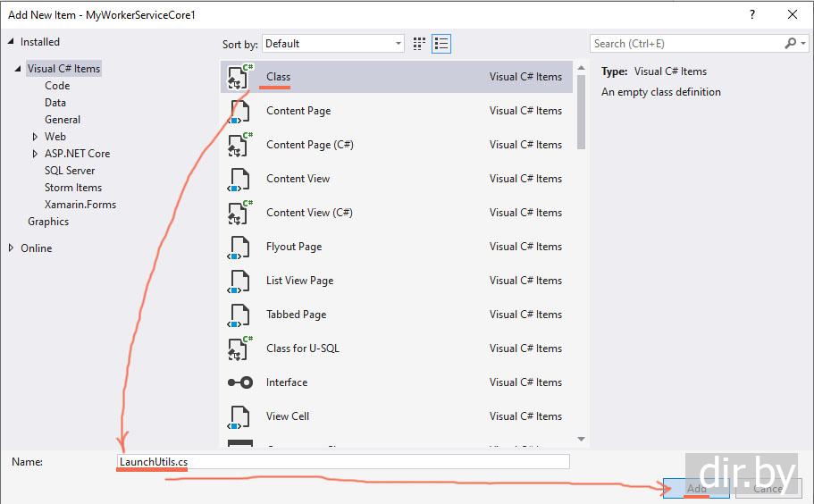Choose the Content View item icon
Viewport: 814px width, 504px height.
(x=239, y=179)
